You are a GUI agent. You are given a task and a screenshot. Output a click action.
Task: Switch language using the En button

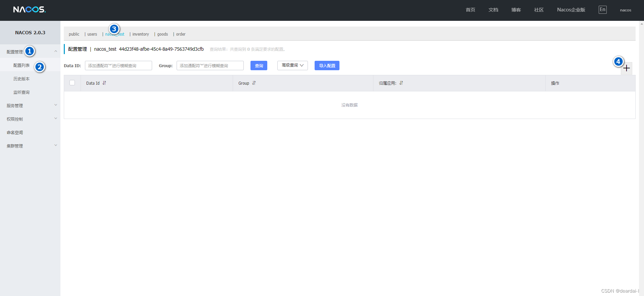click(x=603, y=10)
